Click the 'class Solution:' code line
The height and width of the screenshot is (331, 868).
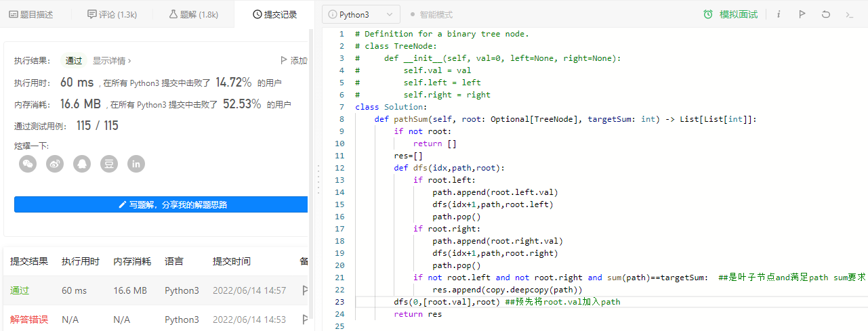click(x=391, y=107)
